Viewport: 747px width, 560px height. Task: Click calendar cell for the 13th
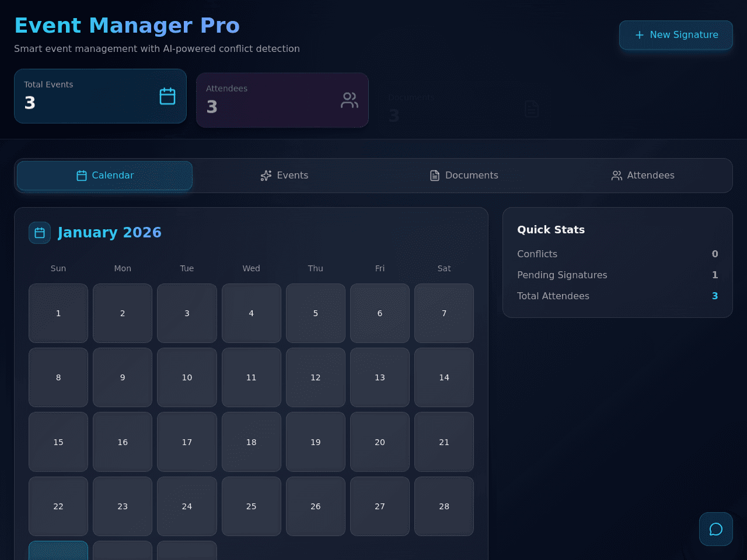[380, 377]
